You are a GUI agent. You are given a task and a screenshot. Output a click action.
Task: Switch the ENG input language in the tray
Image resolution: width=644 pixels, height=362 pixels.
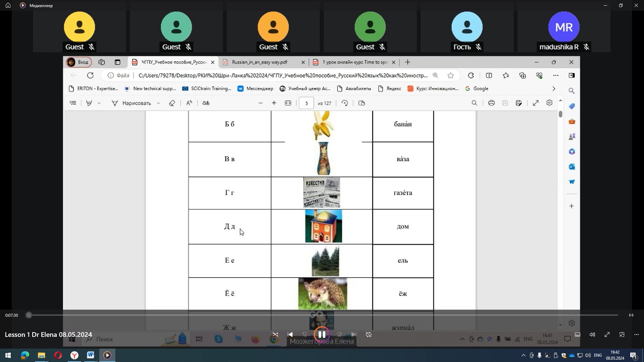coord(598,355)
